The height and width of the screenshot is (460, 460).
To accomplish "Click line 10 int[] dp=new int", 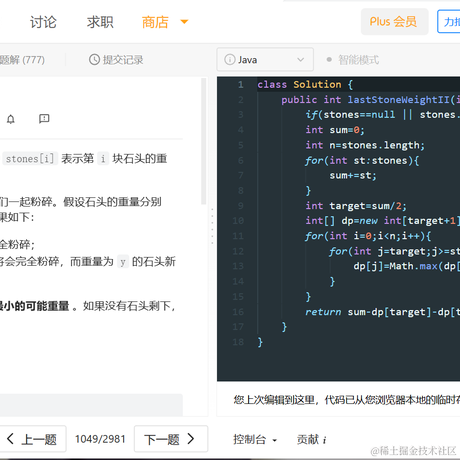I will coord(383,221).
